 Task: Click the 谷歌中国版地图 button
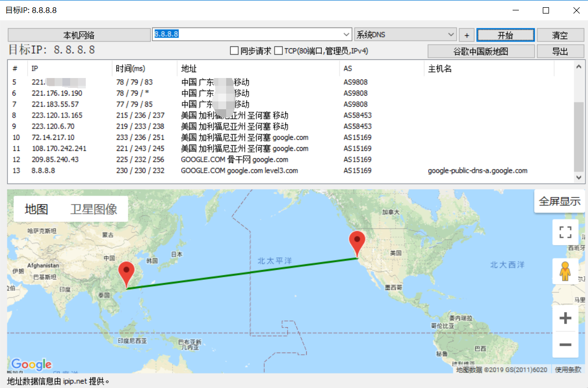481,51
